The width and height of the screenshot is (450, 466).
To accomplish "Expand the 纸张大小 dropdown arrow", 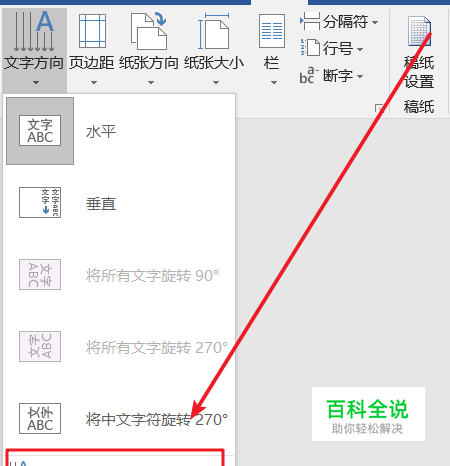I will point(216,82).
